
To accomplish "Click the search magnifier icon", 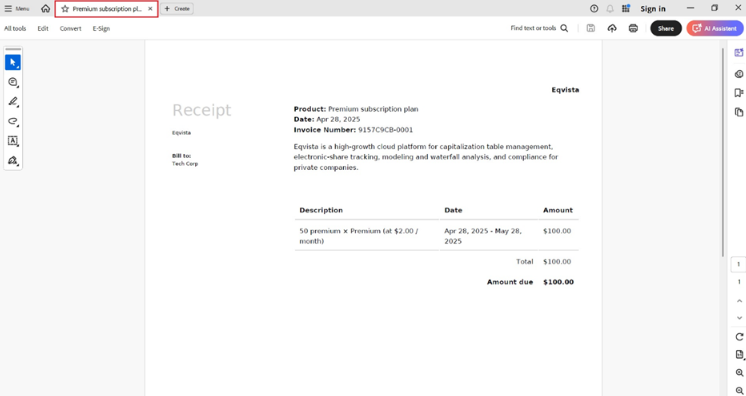I will pyautogui.click(x=564, y=28).
